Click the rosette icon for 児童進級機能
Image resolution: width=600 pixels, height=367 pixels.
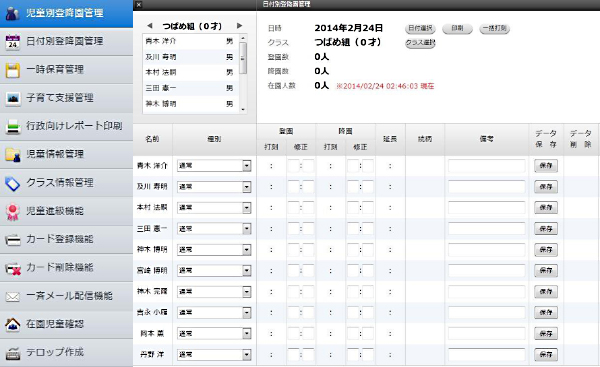coord(12,211)
